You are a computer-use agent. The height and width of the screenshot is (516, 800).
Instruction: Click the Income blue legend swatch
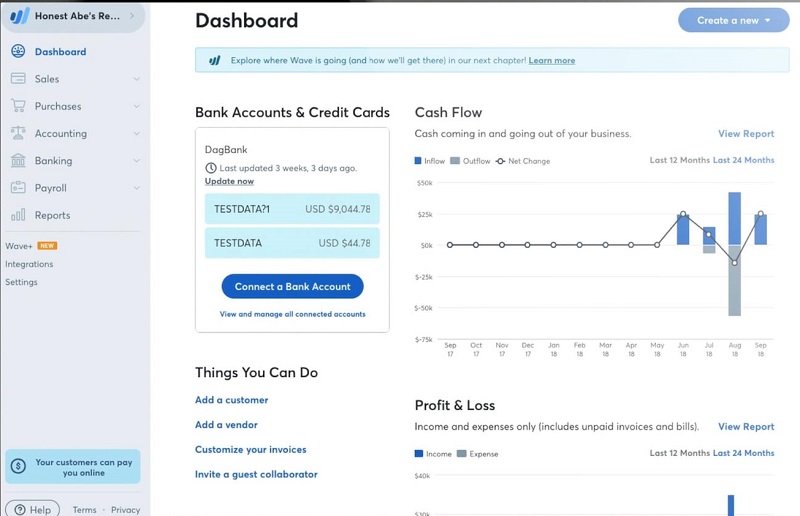pos(419,453)
